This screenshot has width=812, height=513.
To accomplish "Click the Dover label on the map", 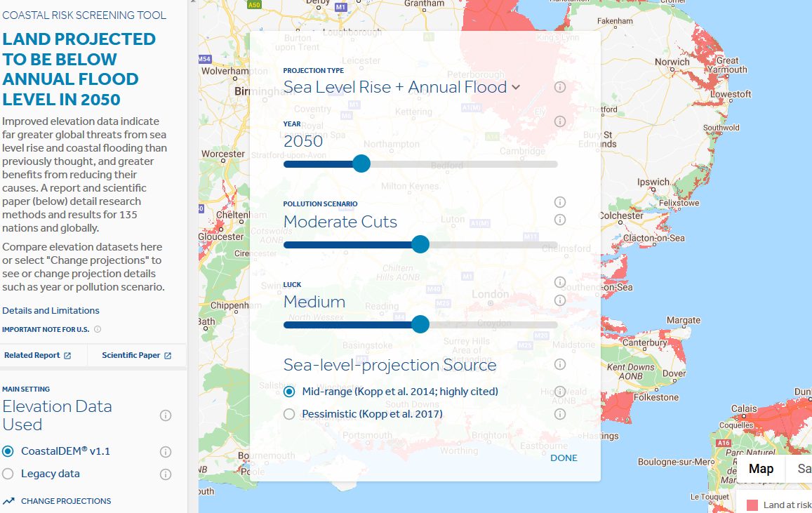I will click(x=674, y=374).
